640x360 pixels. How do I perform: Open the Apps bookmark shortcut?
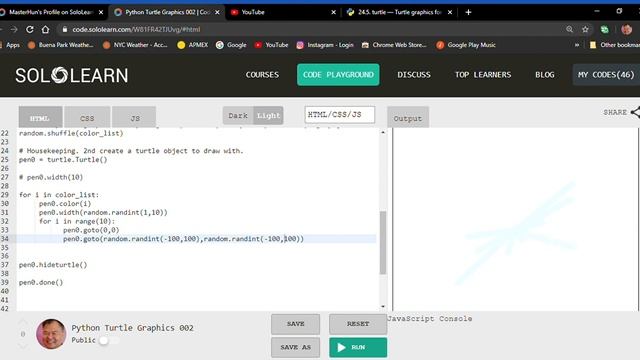click(x=10, y=45)
